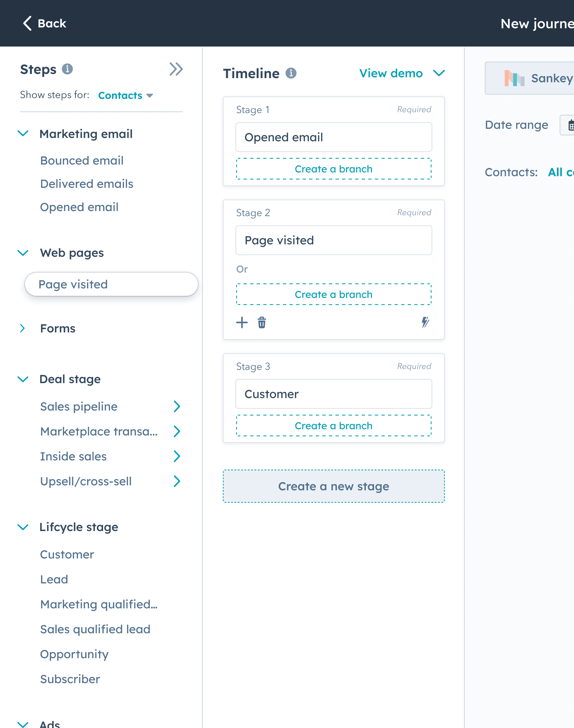Select the Sankey chart type icon
Screen dimensions: 574x728
click(514, 78)
